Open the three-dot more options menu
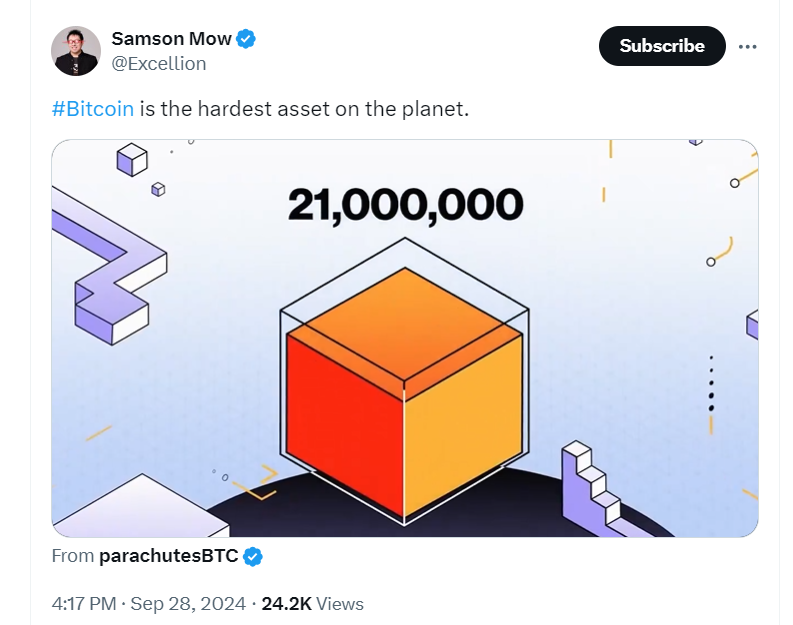 [747, 47]
